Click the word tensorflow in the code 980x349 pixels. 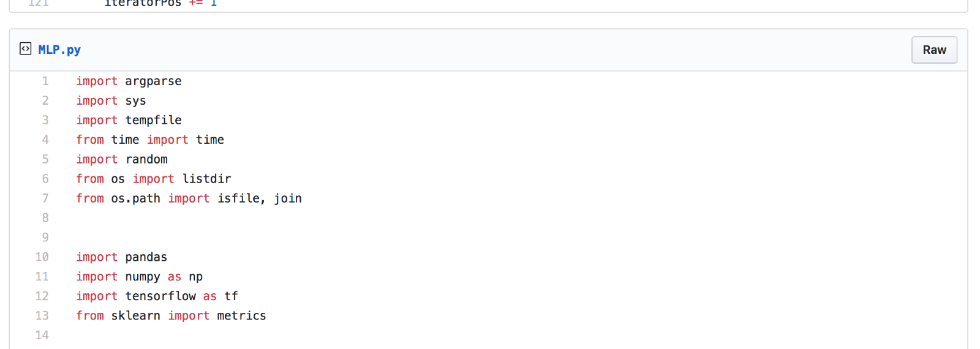pos(160,296)
